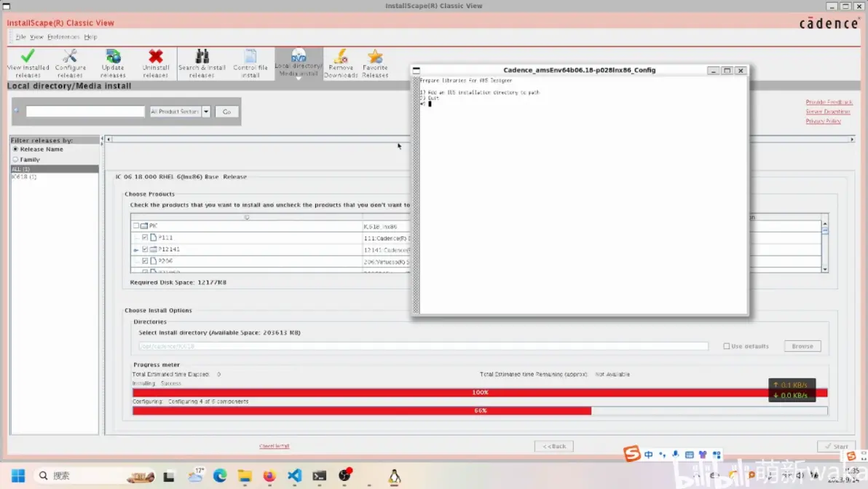Open File Explorer from taskbar
This screenshot has height=489, width=868.
245,476
